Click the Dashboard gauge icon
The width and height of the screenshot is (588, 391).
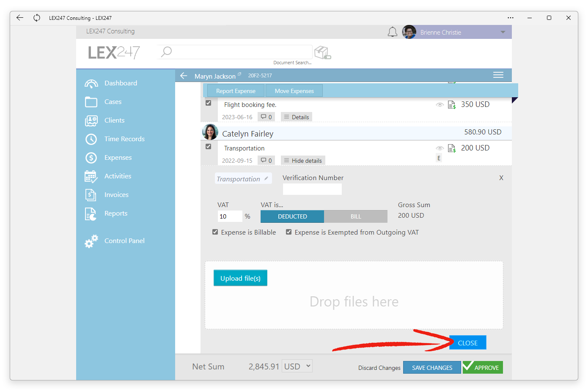[x=91, y=84]
